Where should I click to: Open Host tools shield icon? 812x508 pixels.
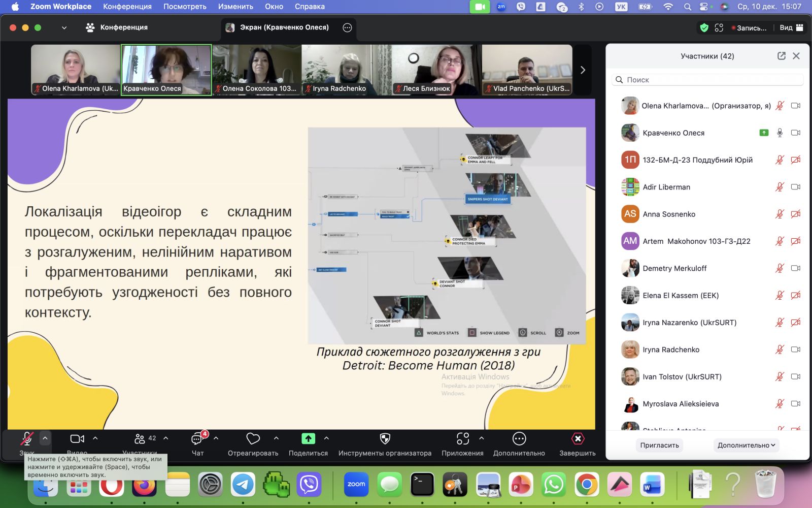(385, 439)
